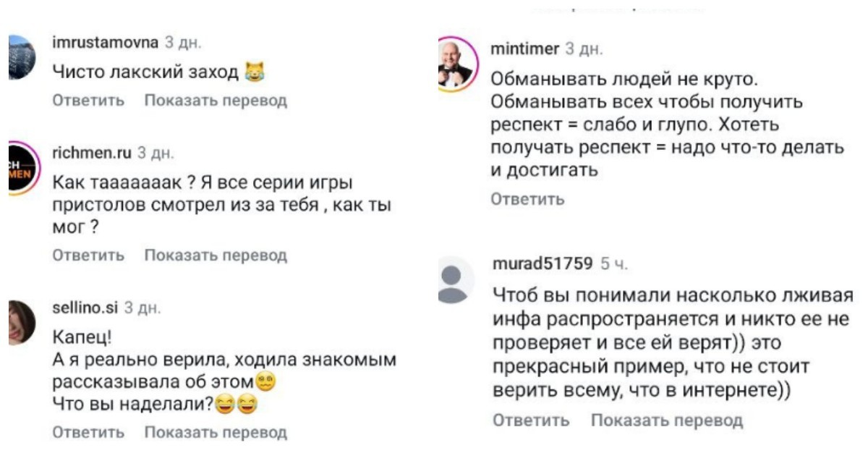Reply to sellino.si's comment
Screen dimensions: 868x456
(x=89, y=433)
